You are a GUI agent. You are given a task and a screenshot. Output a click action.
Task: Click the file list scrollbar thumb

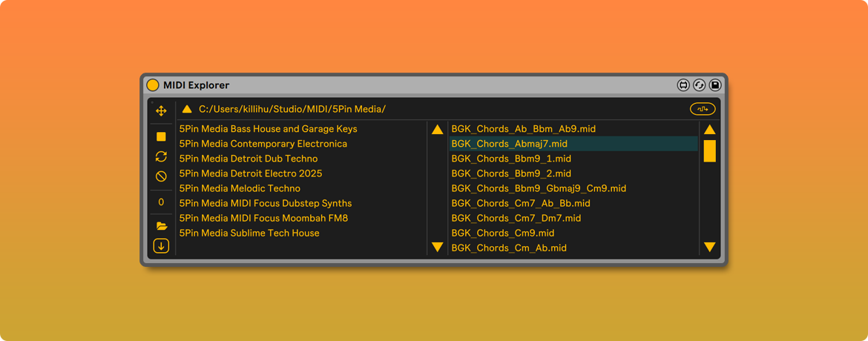[709, 150]
